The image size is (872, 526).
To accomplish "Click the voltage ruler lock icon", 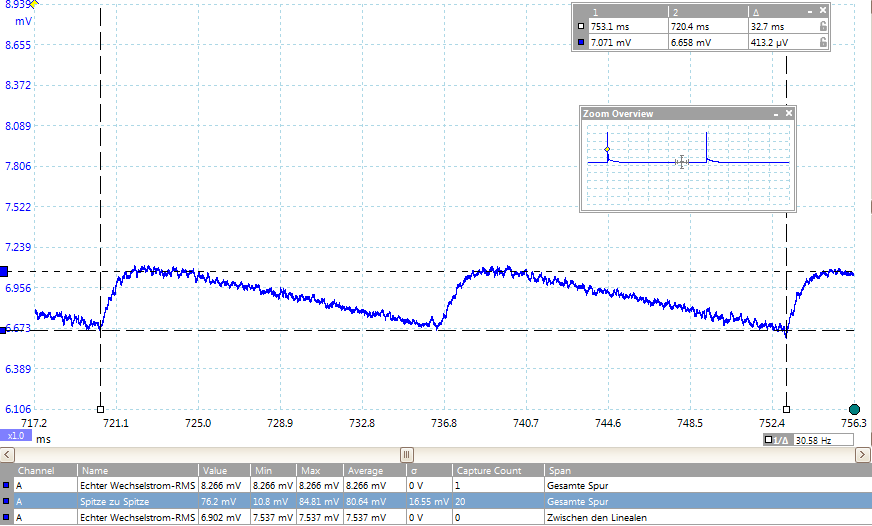I will coord(822,43).
